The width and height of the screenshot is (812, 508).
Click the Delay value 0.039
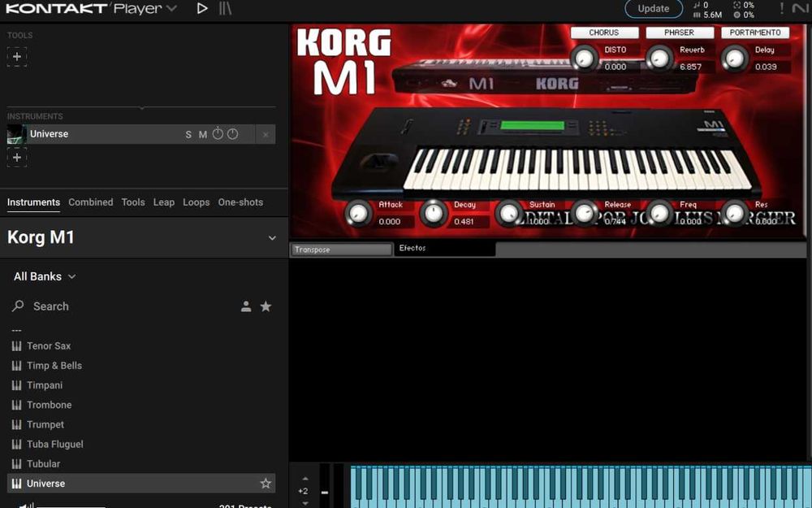tap(766, 67)
